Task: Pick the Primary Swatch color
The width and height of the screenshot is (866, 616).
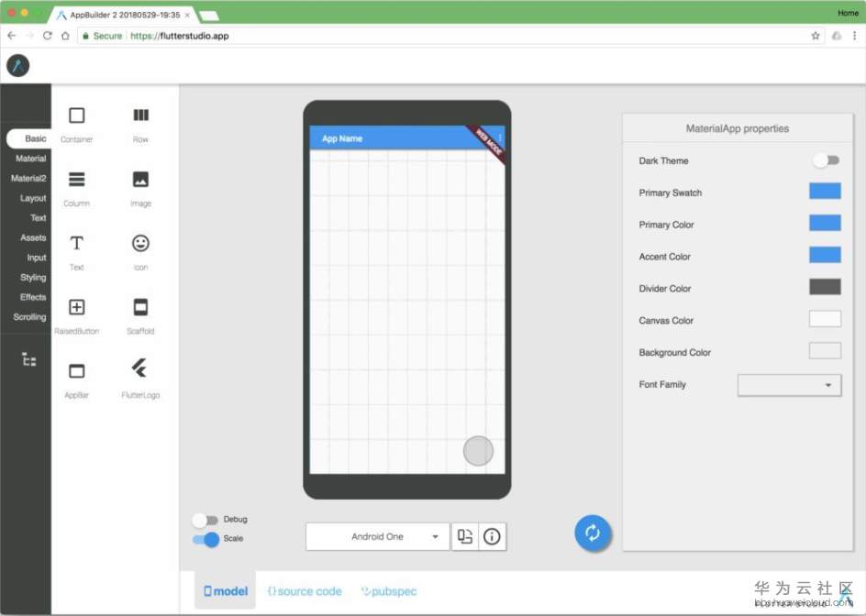Action: [x=825, y=191]
